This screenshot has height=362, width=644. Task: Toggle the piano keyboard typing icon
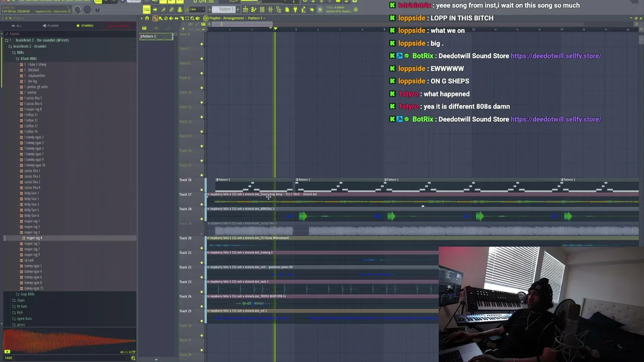tap(146, 9)
